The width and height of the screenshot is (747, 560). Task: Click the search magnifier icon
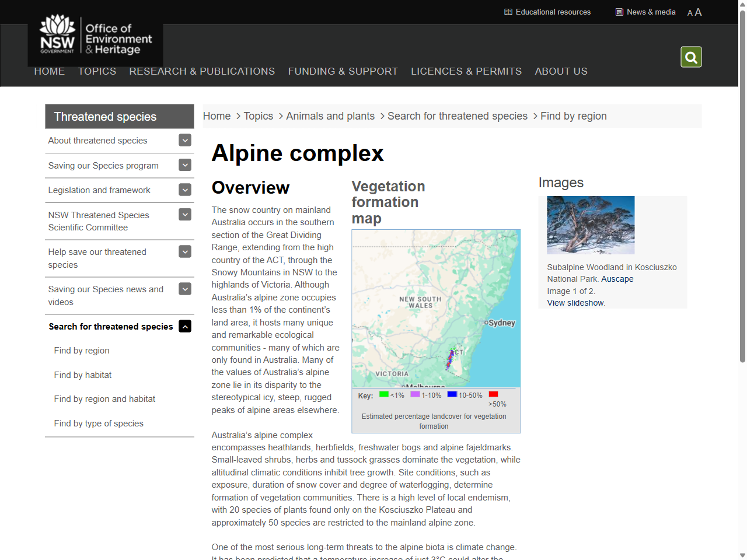coord(691,57)
